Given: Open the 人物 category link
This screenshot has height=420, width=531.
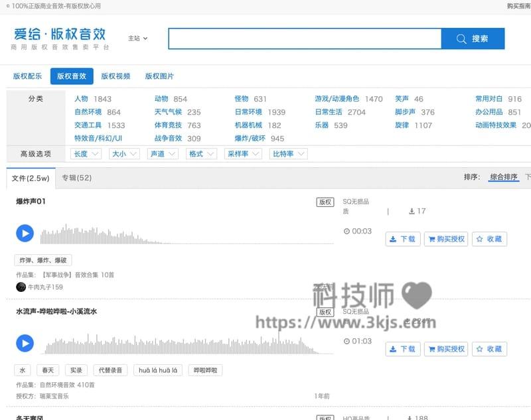Looking at the screenshot, I should tap(81, 99).
